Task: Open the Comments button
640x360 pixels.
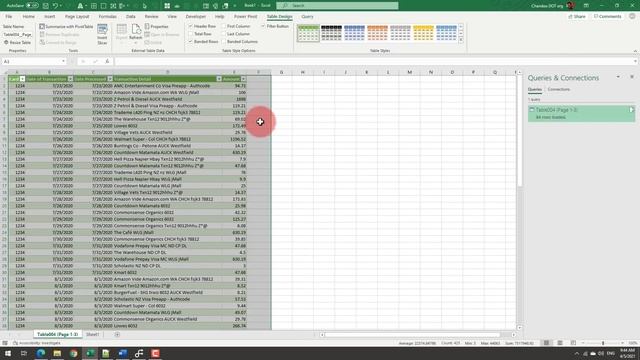Action: pyautogui.click(x=607, y=17)
